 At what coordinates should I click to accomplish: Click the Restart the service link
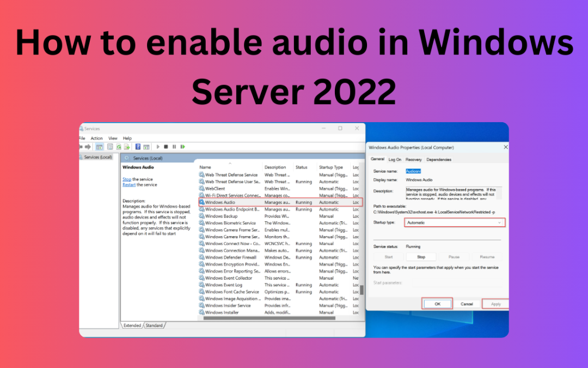tap(128, 185)
